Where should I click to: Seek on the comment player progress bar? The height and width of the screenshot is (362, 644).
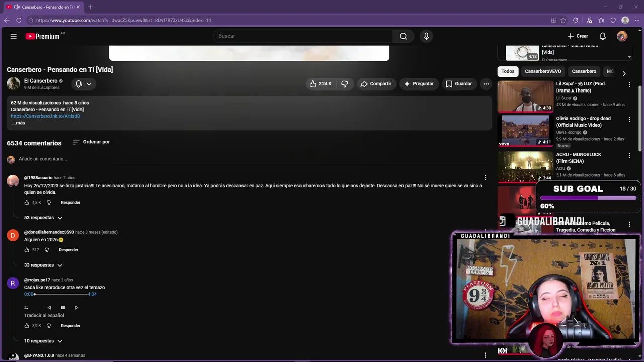(x=60, y=294)
